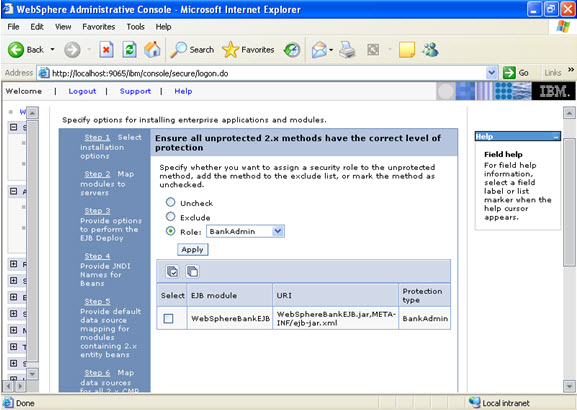This screenshot has height=410, width=577.
Task: Open the View menu
Action: point(63,26)
